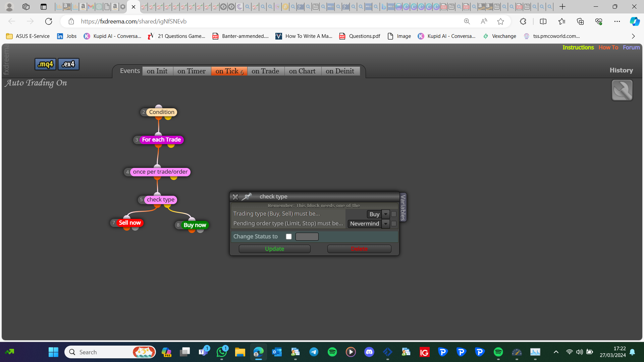Open Vexchange bookmark
Screen dimensions: 644x362
500,36
